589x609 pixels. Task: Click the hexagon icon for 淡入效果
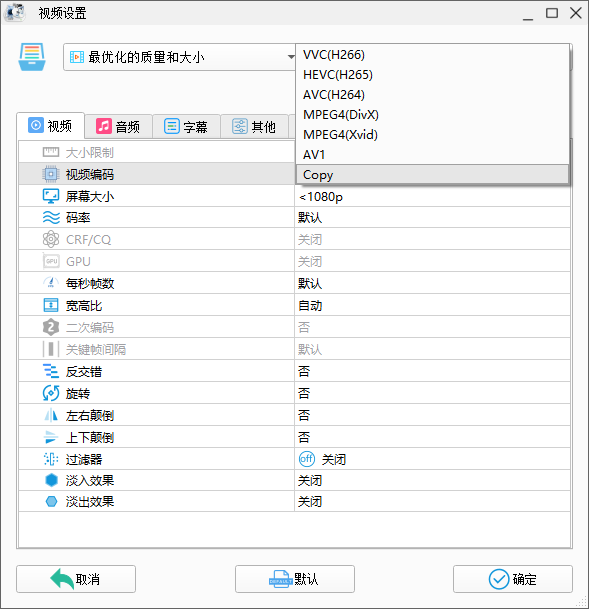click(x=51, y=480)
